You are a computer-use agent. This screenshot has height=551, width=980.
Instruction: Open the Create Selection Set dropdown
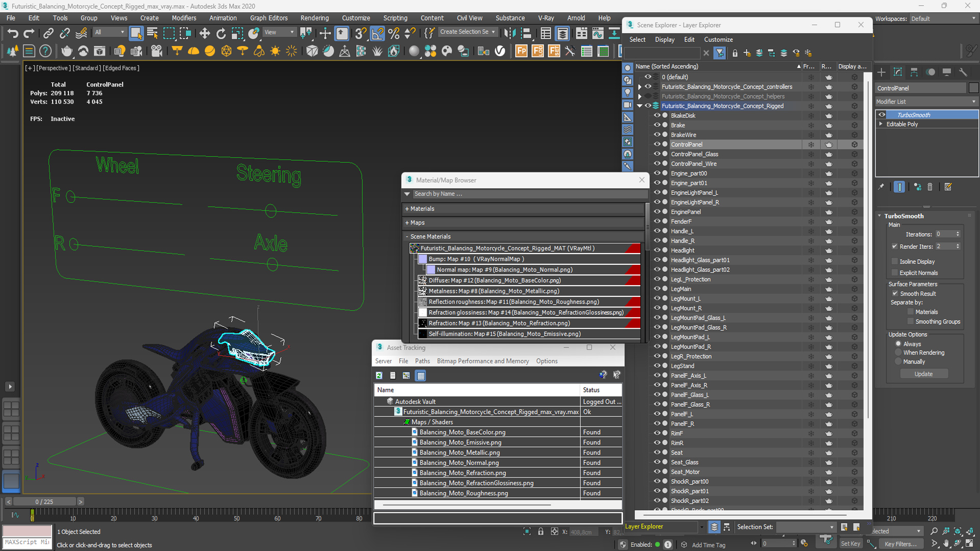tap(468, 32)
